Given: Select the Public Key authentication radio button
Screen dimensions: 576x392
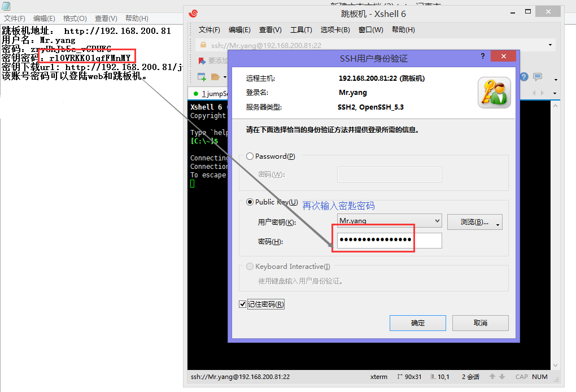Looking at the screenshot, I should tap(250, 202).
